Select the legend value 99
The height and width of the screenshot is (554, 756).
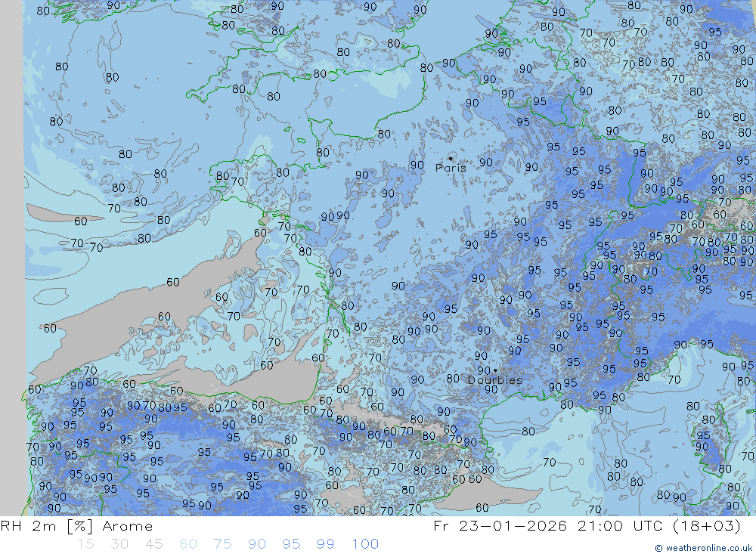point(325,544)
